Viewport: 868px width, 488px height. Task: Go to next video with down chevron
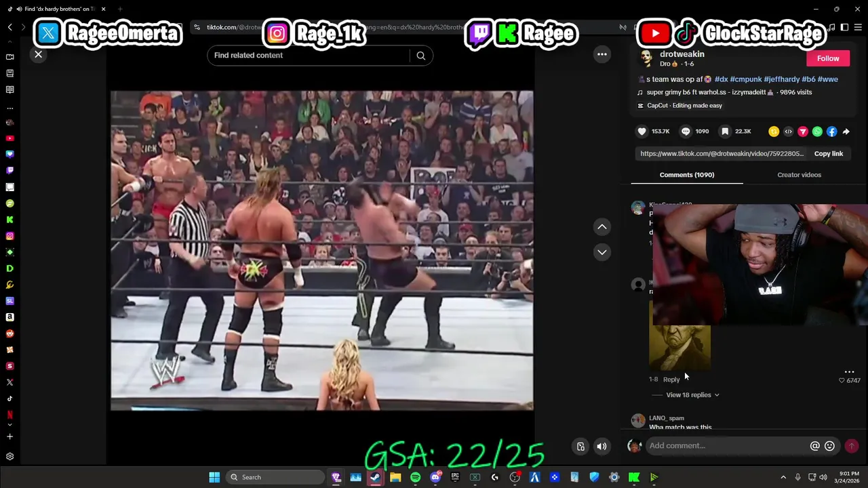pos(601,252)
